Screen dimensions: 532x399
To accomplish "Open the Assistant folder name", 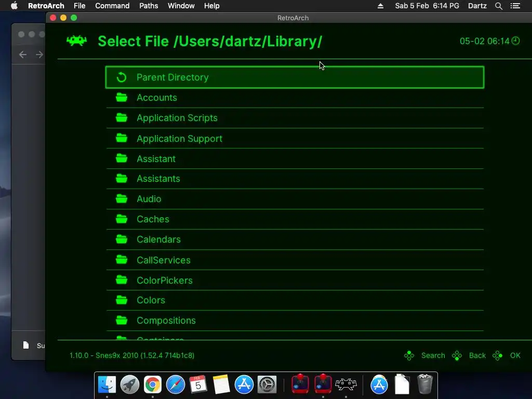I will point(156,159).
